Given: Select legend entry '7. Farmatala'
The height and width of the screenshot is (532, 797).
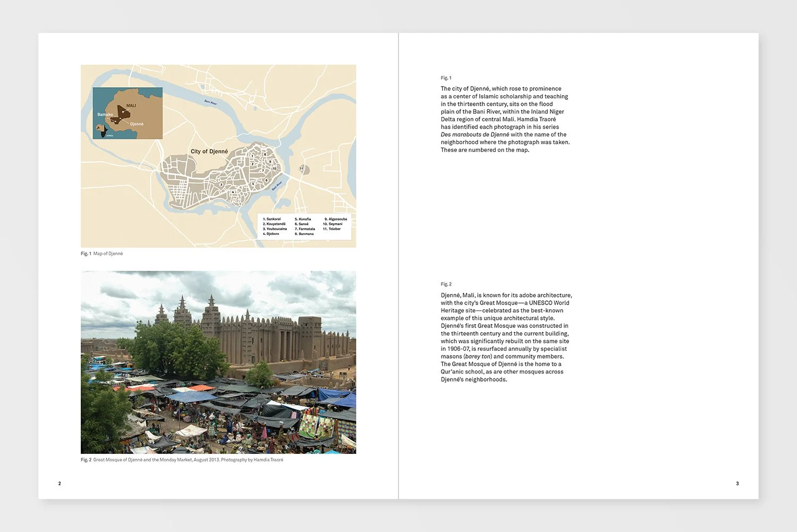Looking at the screenshot, I should point(305,229).
